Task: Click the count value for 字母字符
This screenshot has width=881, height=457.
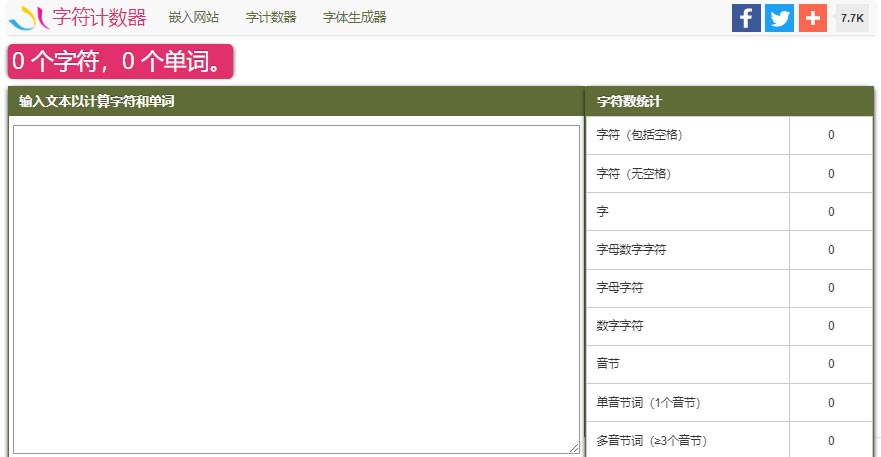Action: [831, 288]
